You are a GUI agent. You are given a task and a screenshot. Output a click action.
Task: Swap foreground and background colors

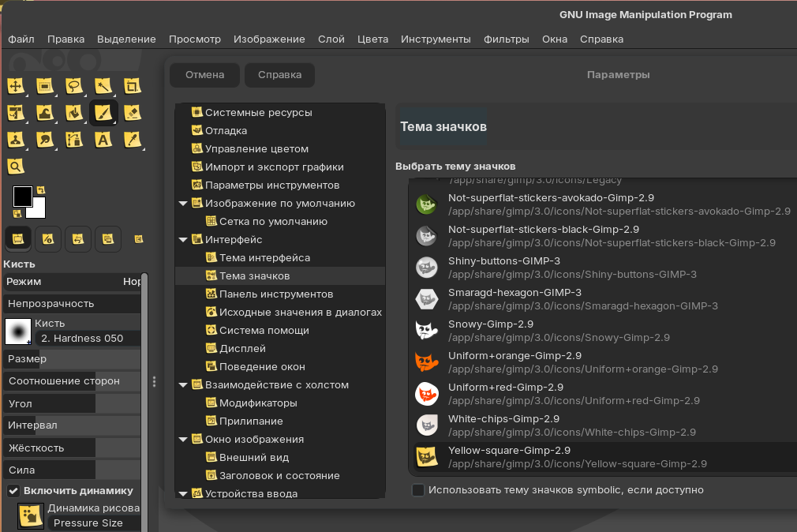click(x=41, y=190)
